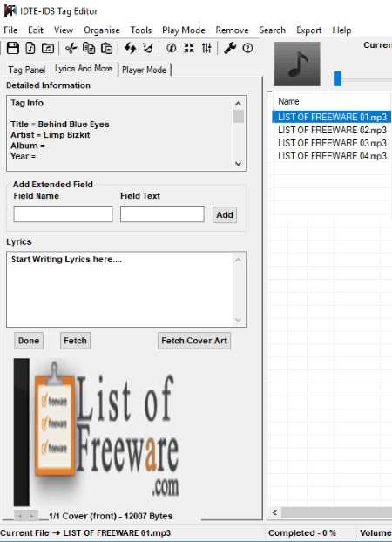
Task: Click the previous cover arrow button
Action: pos(20,516)
